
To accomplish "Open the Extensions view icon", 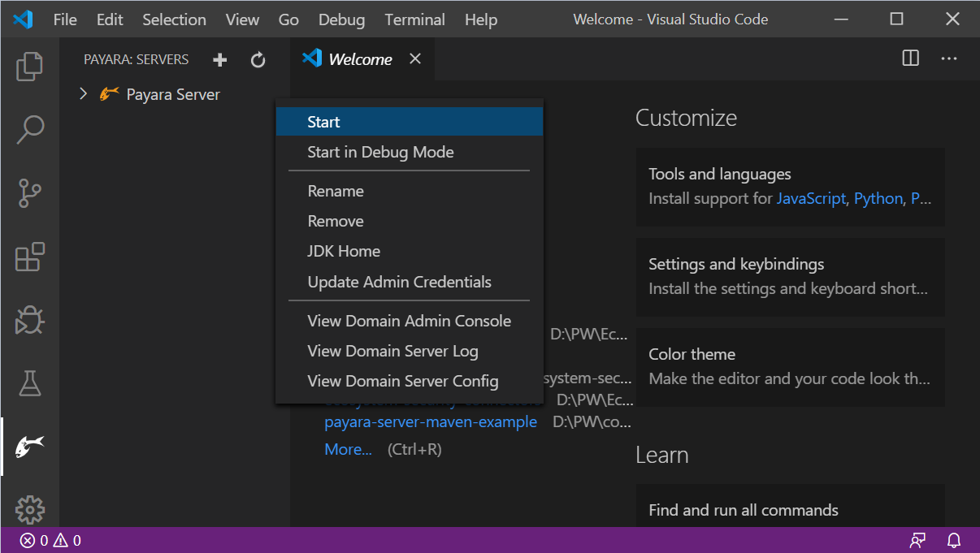I will (x=30, y=257).
